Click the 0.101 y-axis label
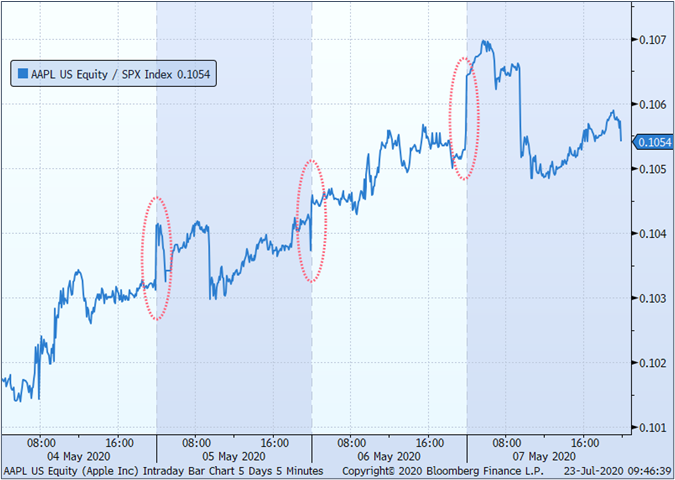 [652, 428]
